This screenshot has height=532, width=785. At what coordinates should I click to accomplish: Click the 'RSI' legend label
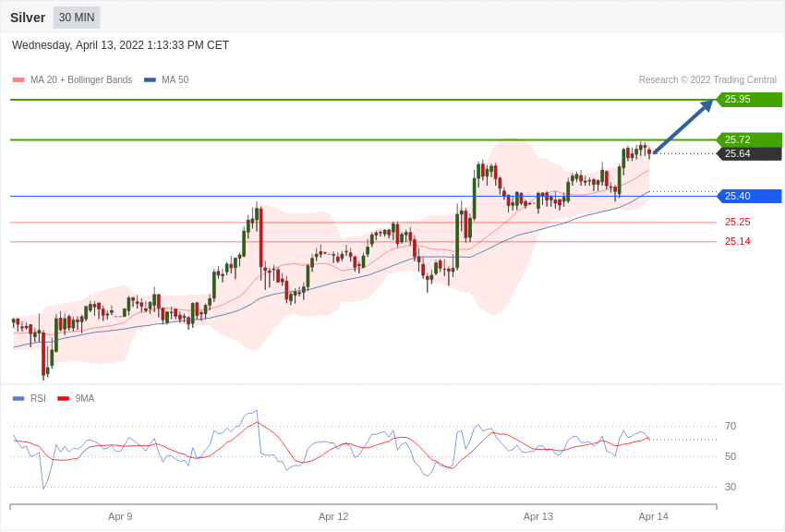[x=38, y=398]
